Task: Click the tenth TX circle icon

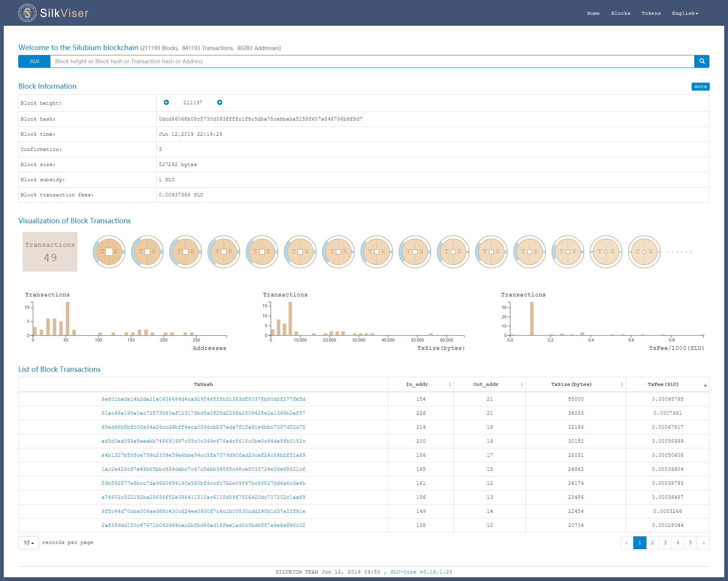Action: click(453, 252)
